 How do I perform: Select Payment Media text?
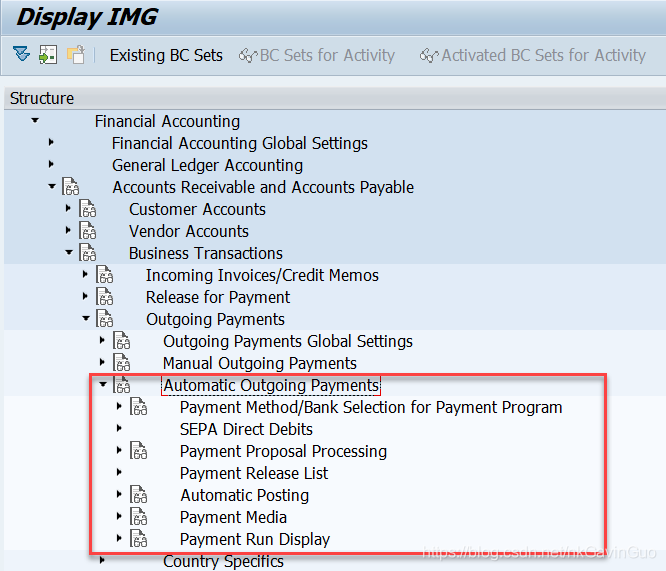pos(233,517)
